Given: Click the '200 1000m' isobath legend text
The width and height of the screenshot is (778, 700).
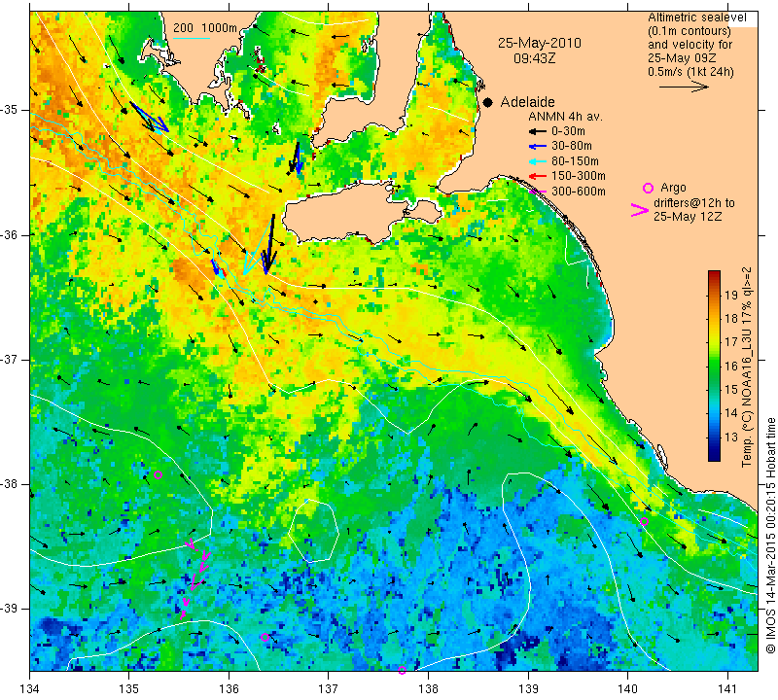Looking at the screenshot, I should click(205, 28).
